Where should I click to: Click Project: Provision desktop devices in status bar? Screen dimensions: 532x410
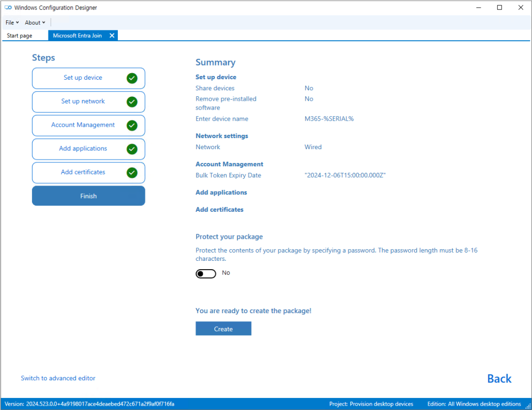371,404
